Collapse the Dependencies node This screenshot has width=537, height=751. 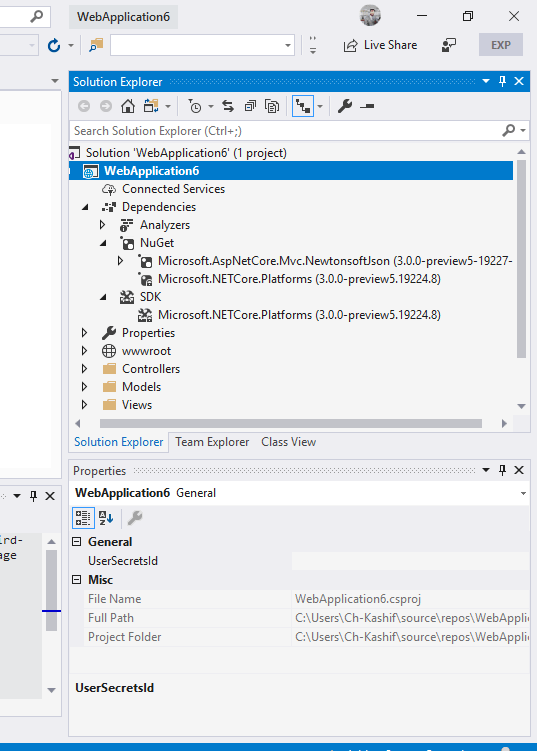coord(85,207)
